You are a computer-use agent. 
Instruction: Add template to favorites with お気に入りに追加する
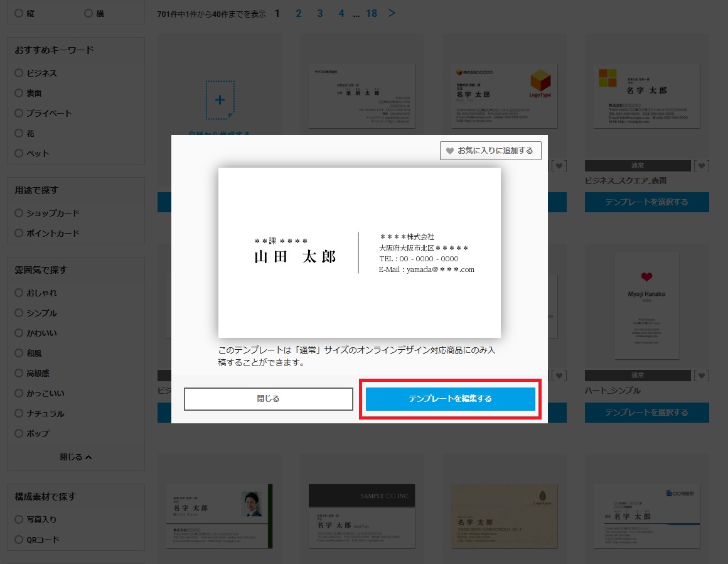pos(490,151)
